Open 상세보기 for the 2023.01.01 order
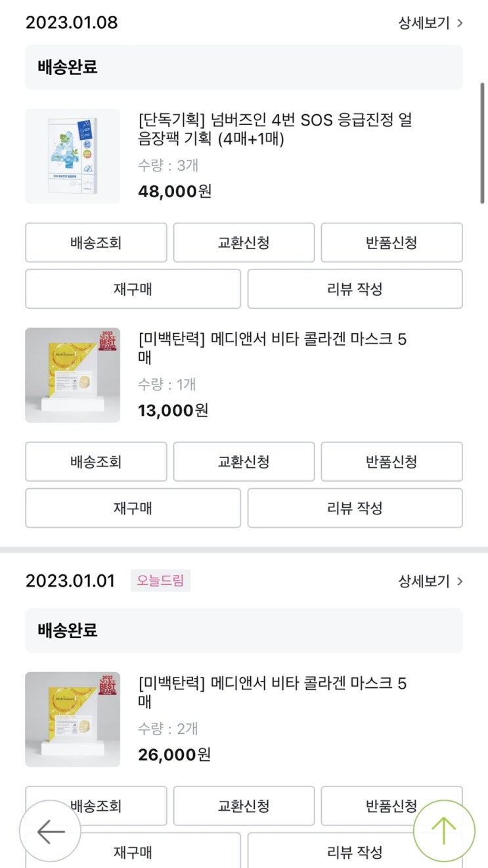This screenshot has width=488, height=868. [430, 582]
